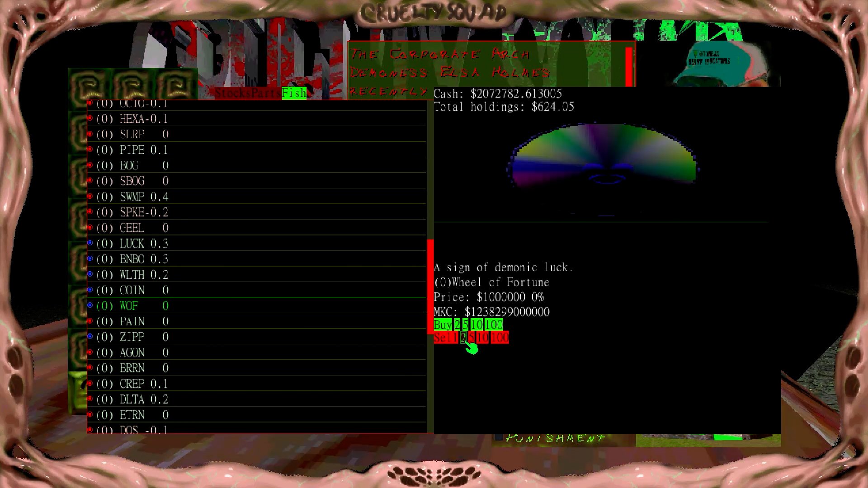
Task: Click the red dot beside PAIN
Action: [x=90, y=321]
